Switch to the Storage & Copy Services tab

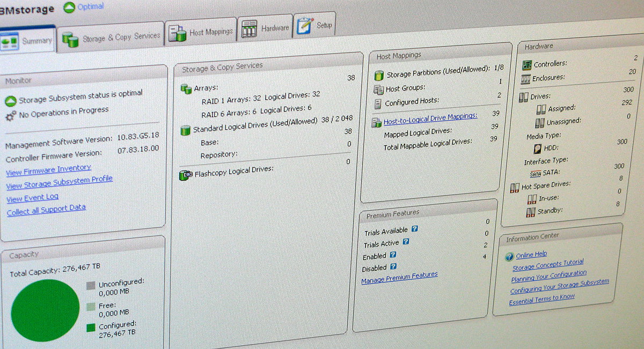point(111,38)
